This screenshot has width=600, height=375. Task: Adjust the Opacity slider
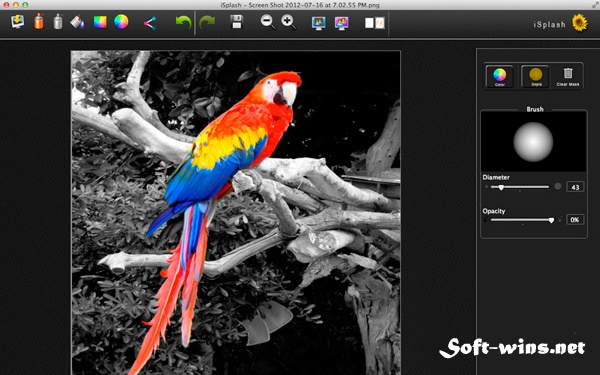522,220
